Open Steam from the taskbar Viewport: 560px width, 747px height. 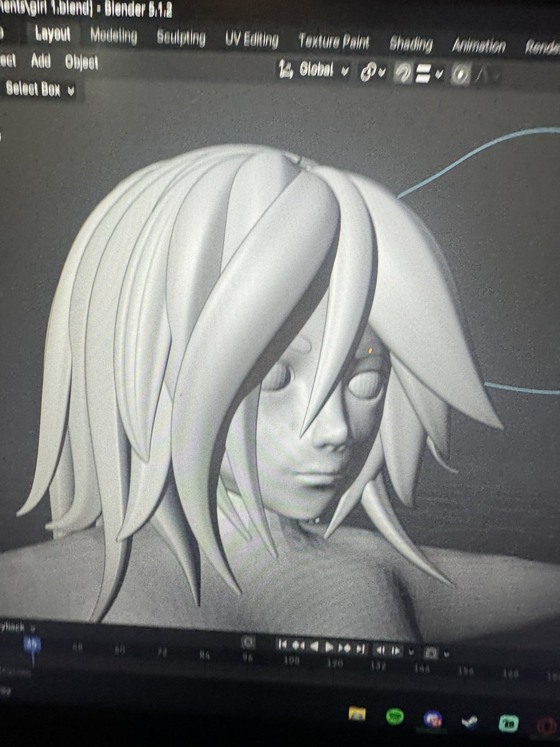[x=469, y=721]
